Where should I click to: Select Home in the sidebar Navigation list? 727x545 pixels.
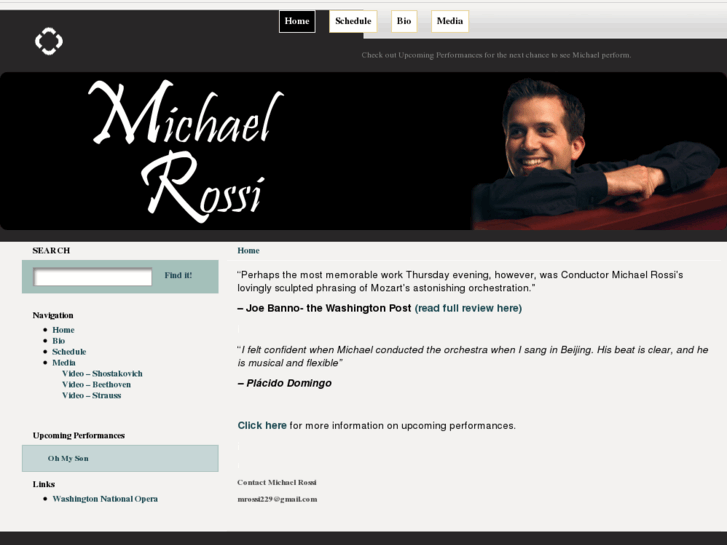coord(63,330)
